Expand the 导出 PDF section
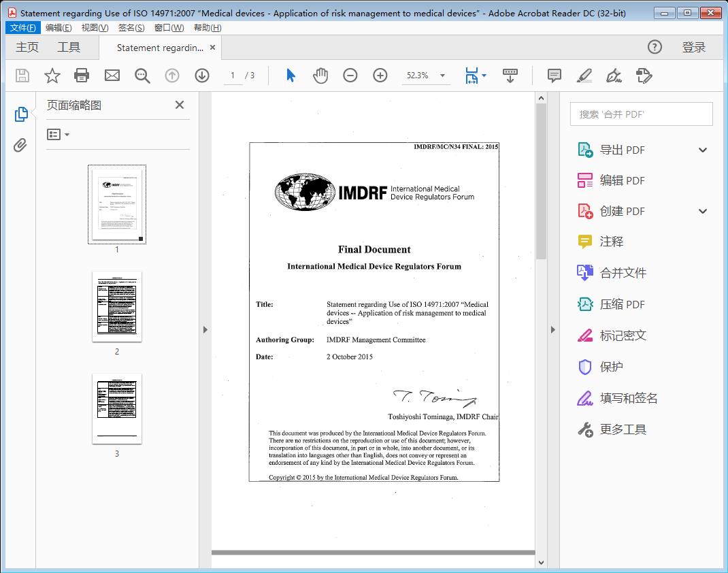 click(703, 150)
